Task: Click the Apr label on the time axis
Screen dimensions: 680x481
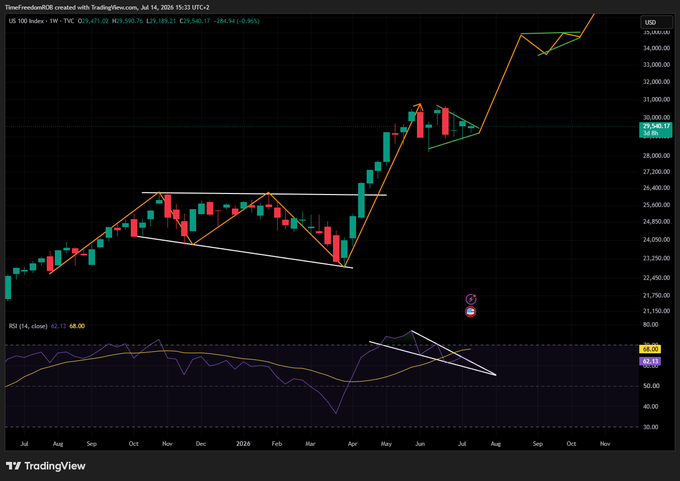Action: point(353,444)
